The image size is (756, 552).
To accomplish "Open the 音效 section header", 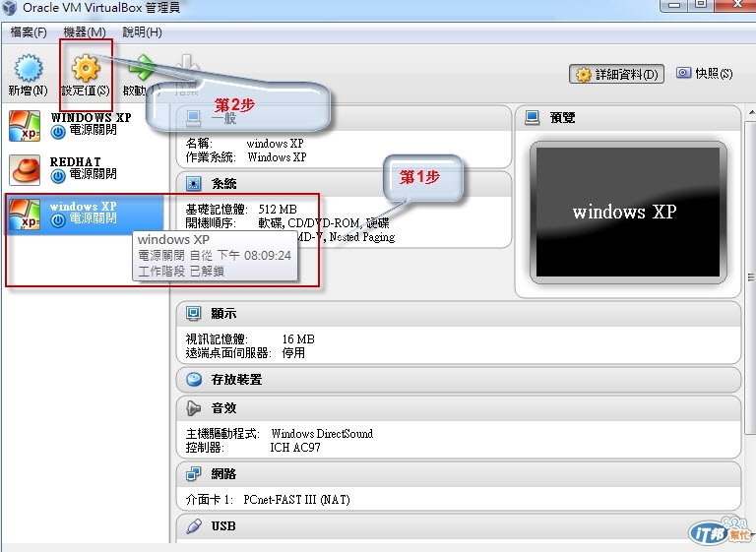I will [458, 408].
